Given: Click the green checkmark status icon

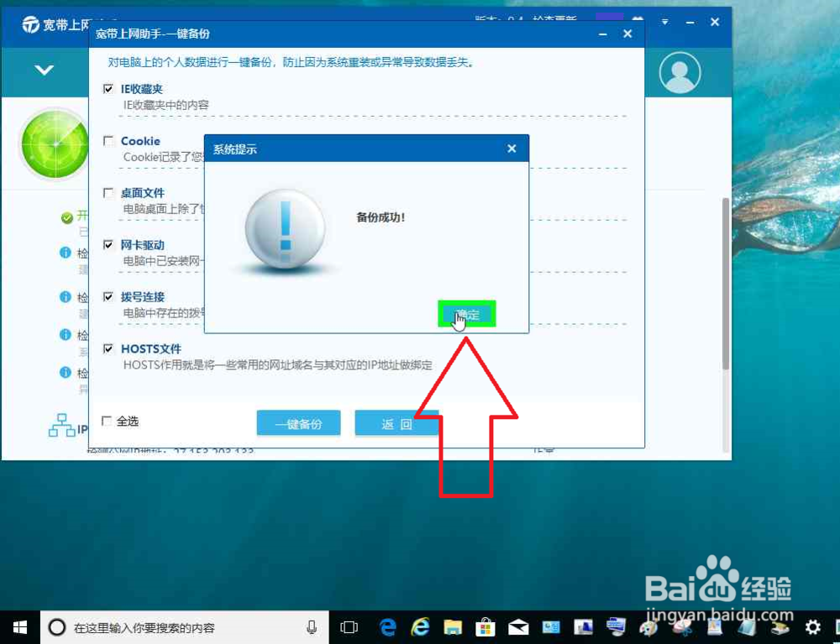Looking at the screenshot, I should coord(66,216).
